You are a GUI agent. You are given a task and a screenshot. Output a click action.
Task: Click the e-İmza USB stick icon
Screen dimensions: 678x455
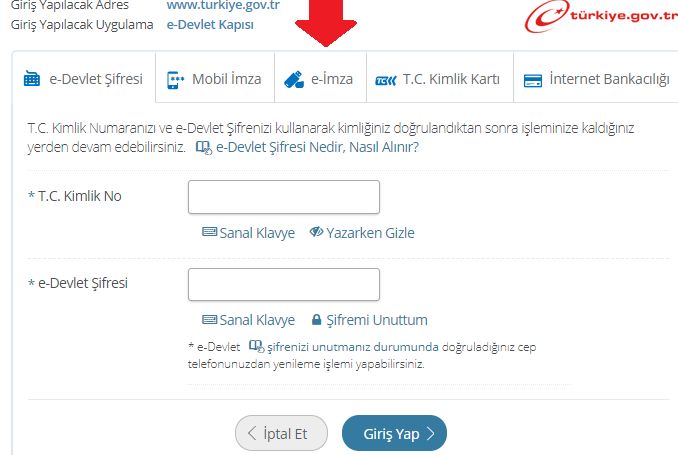[x=294, y=80]
